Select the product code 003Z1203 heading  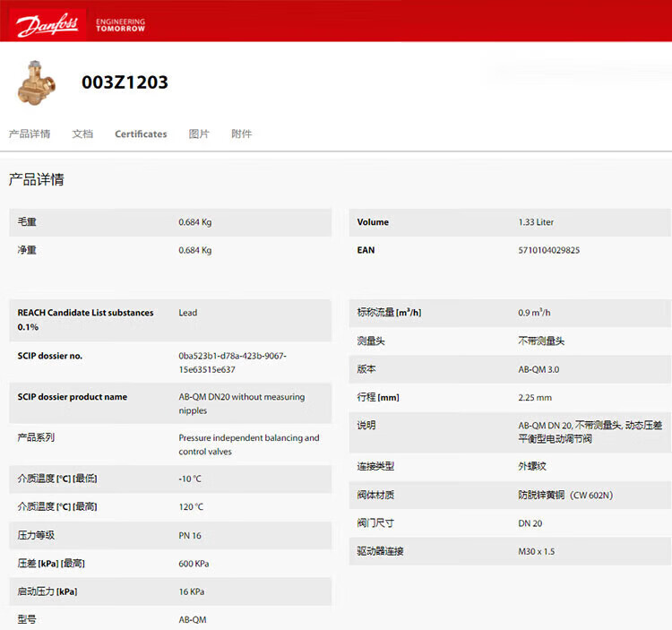(x=125, y=82)
